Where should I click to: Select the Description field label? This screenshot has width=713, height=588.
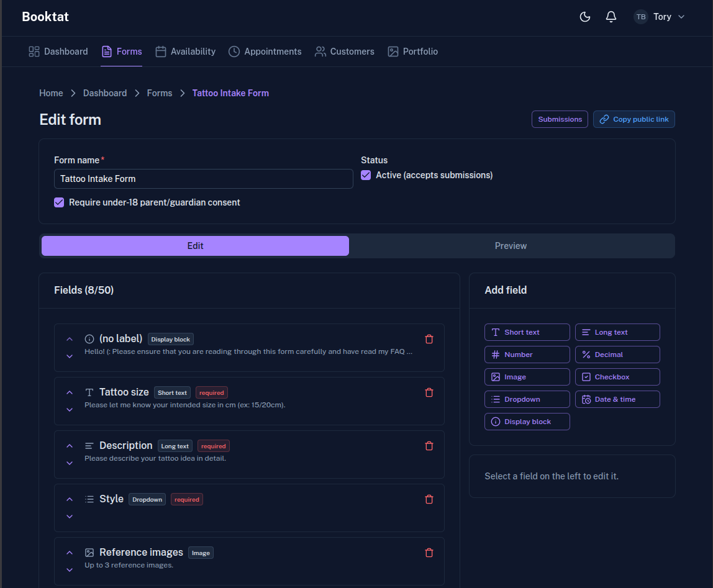(x=126, y=446)
